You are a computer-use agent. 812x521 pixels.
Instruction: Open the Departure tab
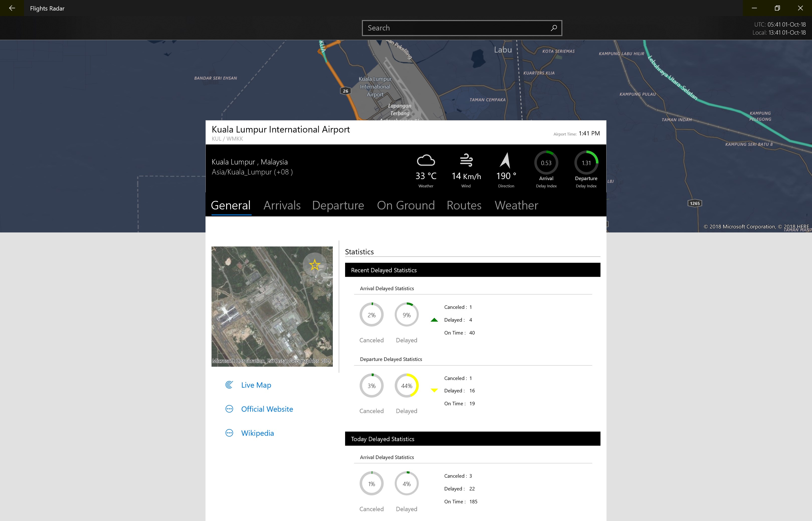(338, 205)
